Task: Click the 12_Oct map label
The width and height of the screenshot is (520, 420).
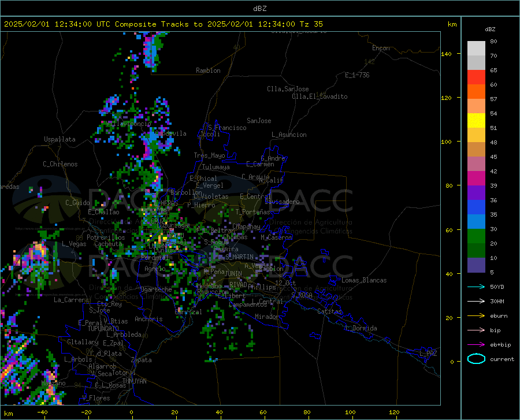Action: point(285,283)
